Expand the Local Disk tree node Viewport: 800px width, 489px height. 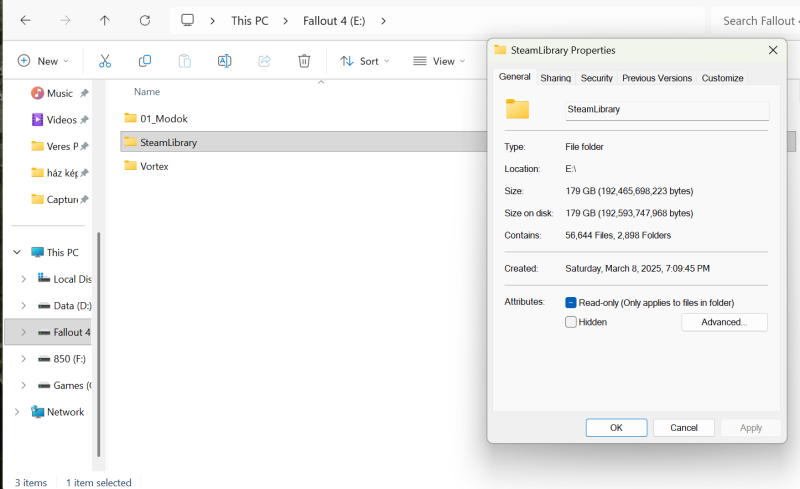(x=23, y=279)
